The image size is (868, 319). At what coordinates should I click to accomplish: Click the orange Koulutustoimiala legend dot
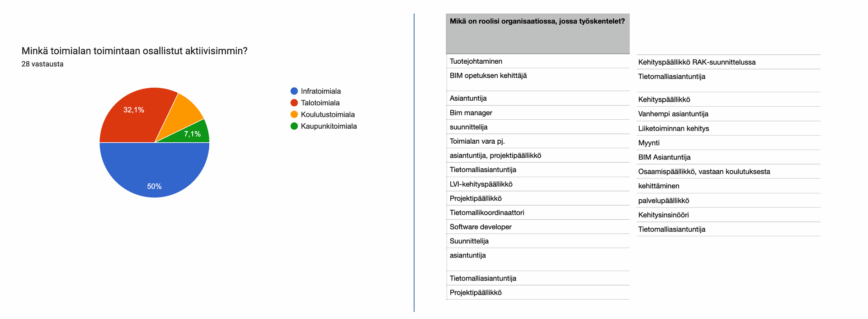[294, 115]
